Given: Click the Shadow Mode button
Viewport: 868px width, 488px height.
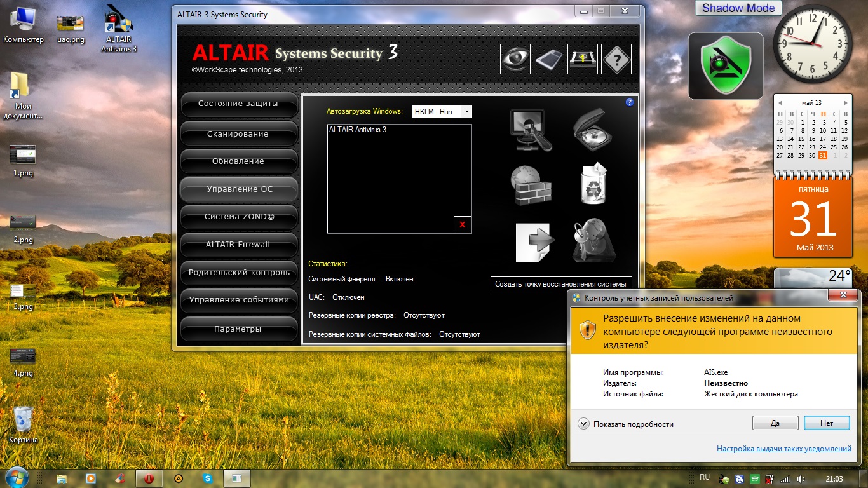Looking at the screenshot, I should pos(738,8).
